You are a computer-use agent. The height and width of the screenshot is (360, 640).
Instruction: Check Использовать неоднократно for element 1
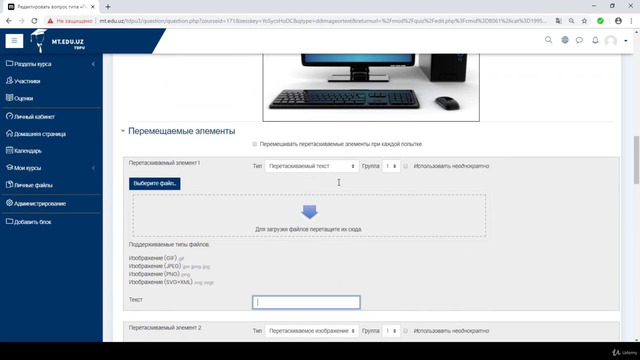point(405,166)
